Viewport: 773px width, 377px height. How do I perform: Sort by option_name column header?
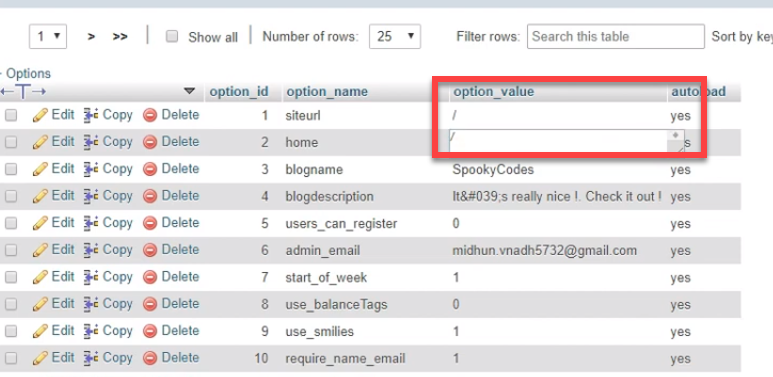click(327, 92)
